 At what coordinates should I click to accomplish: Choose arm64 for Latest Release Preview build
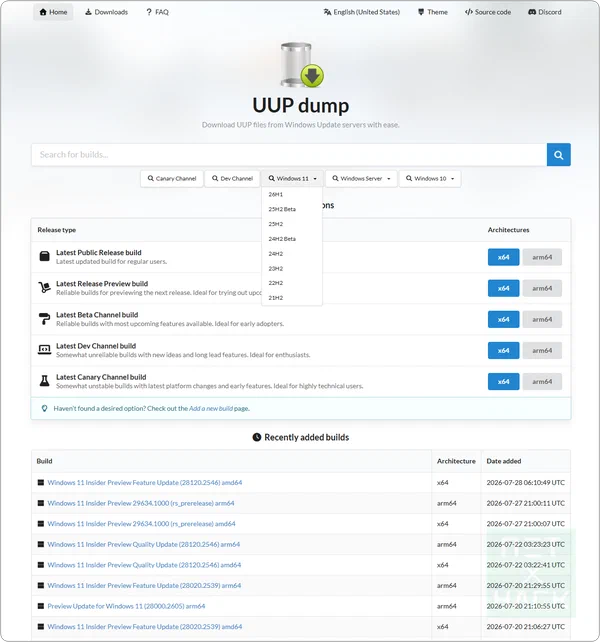[542, 288]
